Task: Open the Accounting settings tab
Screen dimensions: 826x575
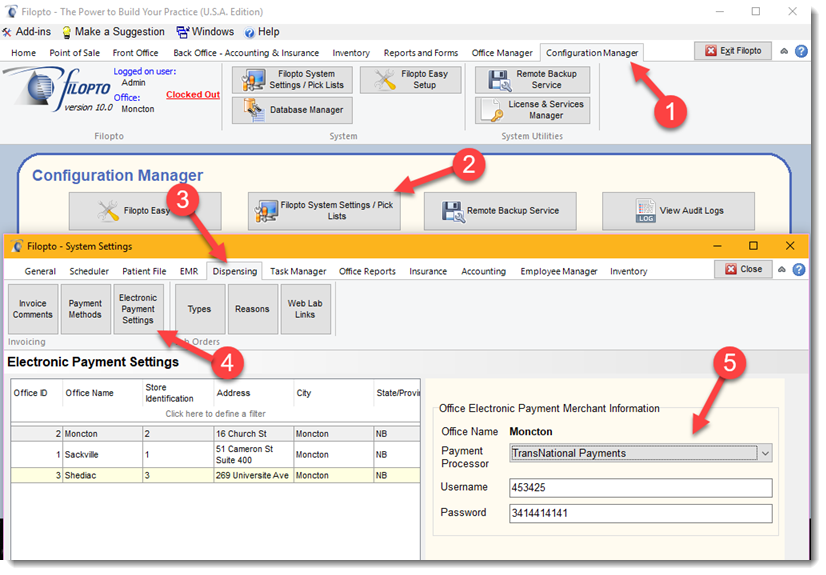Action: [x=483, y=272]
